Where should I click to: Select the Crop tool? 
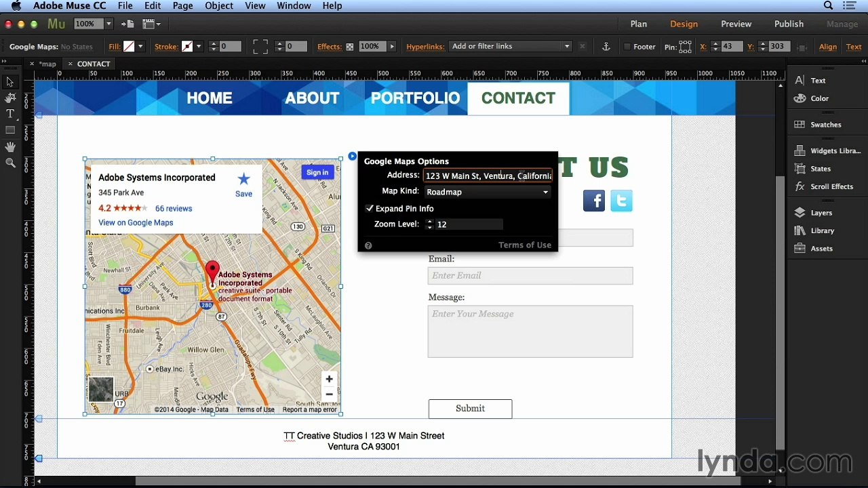(x=10, y=98)
